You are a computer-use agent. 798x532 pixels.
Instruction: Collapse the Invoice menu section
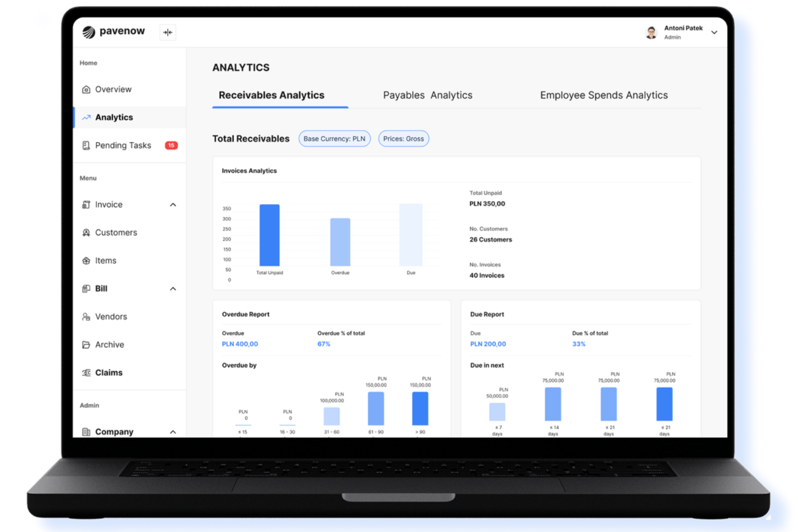pyautogui.click(x=173, y=205)
